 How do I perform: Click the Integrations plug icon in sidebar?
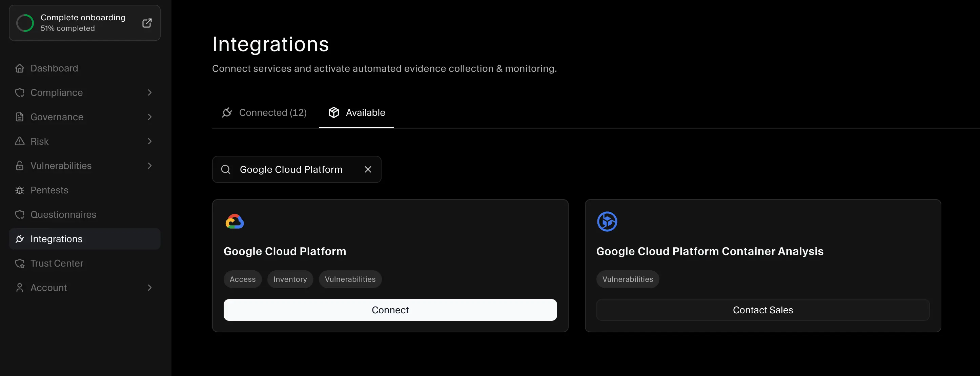click(x=20, y=239)
